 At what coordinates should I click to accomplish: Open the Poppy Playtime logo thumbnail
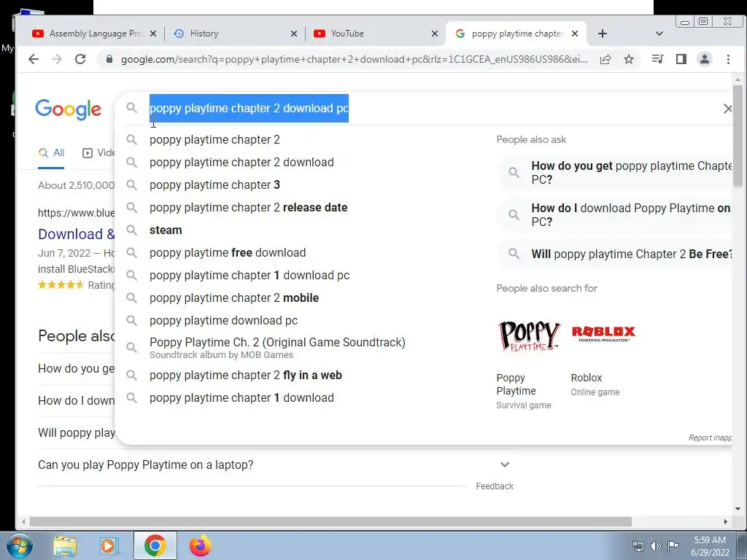[x=529, y=335]
